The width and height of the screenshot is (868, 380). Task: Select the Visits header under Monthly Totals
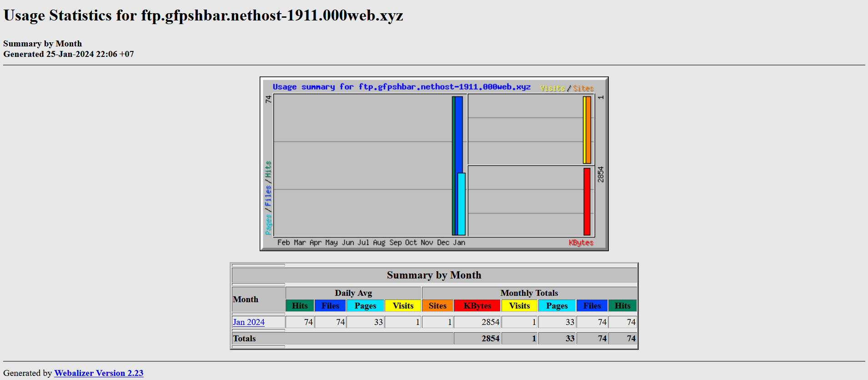click(x=520, y=306)
